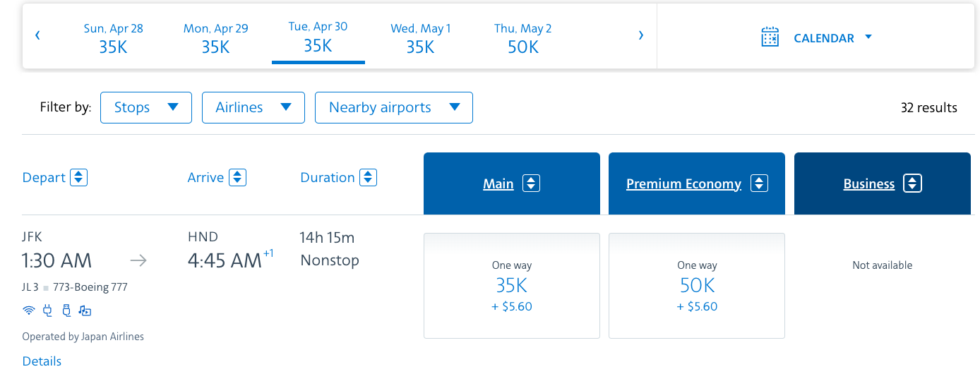
Task: Sort by Main cabin price icon
Action: click(531, 184)
